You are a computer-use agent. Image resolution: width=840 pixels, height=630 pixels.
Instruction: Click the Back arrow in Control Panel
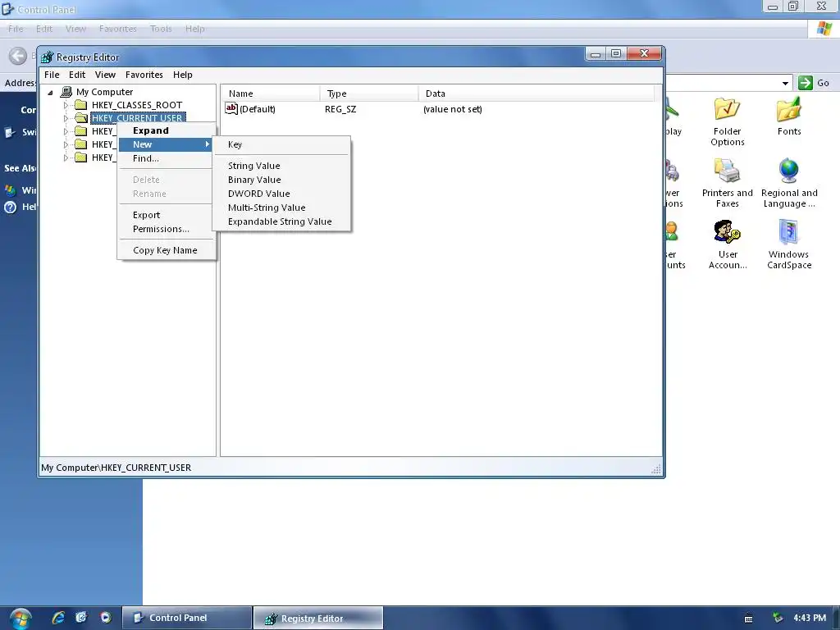(x=18, y=56)
